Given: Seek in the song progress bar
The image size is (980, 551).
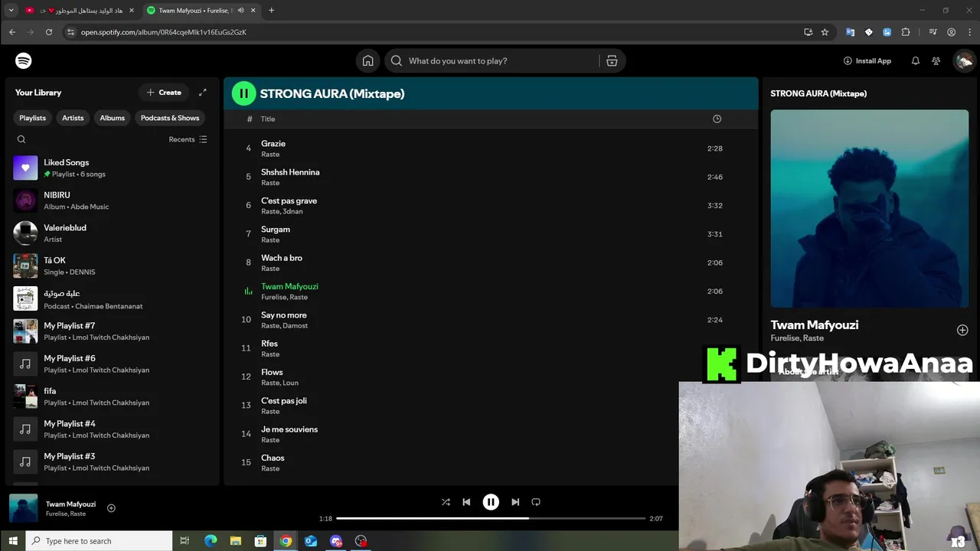Looking at the screenshot, I should point(491,518).
